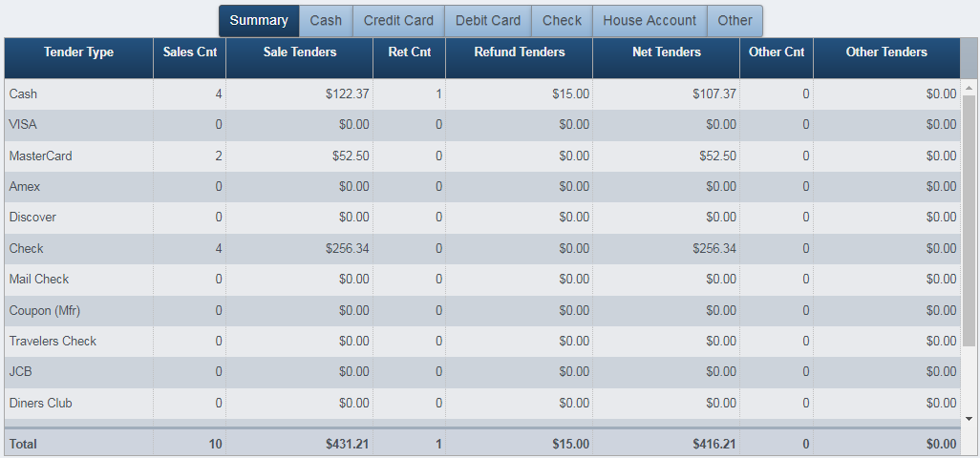
Task: Select the MasterCard tender row
Action: 41,156
